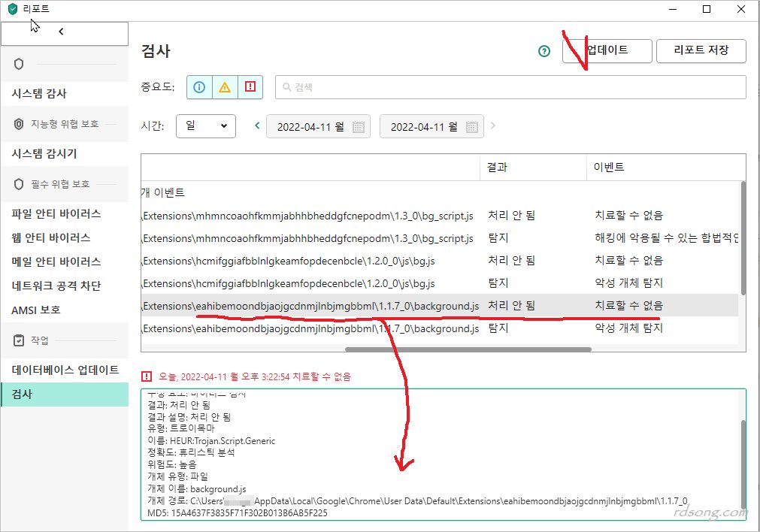
Task: Open the start date calendar icon
Action: (359, 126)
